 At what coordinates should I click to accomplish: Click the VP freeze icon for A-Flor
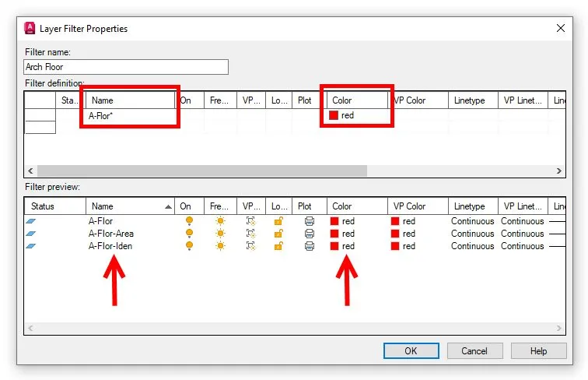pyautogui.click(x=250, y=221)
